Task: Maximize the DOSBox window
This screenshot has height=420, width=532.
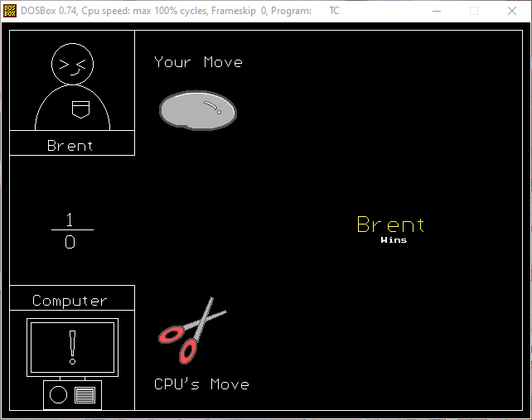Action: pyautogui.click(x=474, y=11)
